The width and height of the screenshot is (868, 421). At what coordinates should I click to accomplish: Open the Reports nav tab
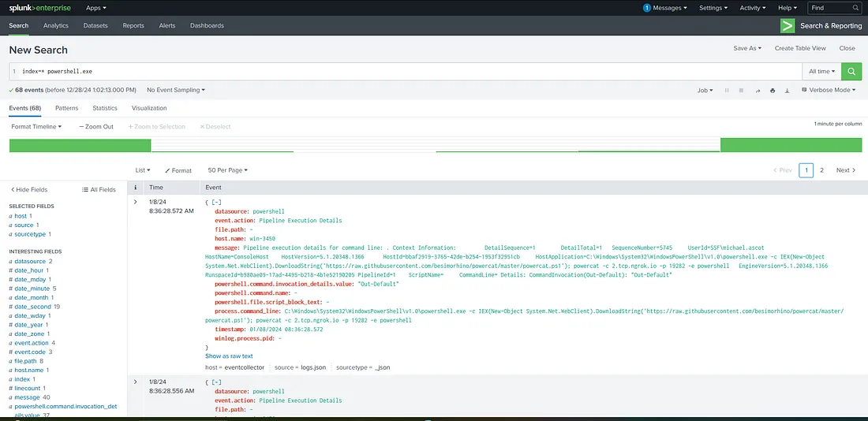coord(133,25)
